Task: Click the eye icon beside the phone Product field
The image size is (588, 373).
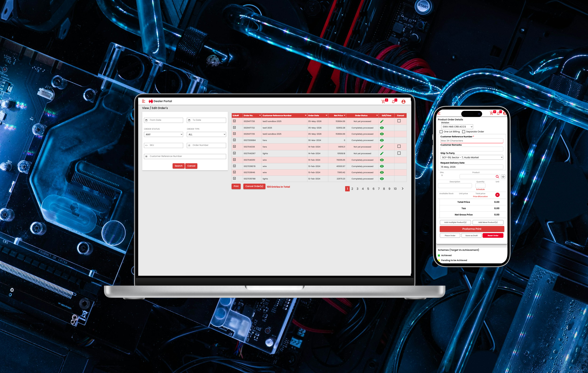Action: point(503,177)
